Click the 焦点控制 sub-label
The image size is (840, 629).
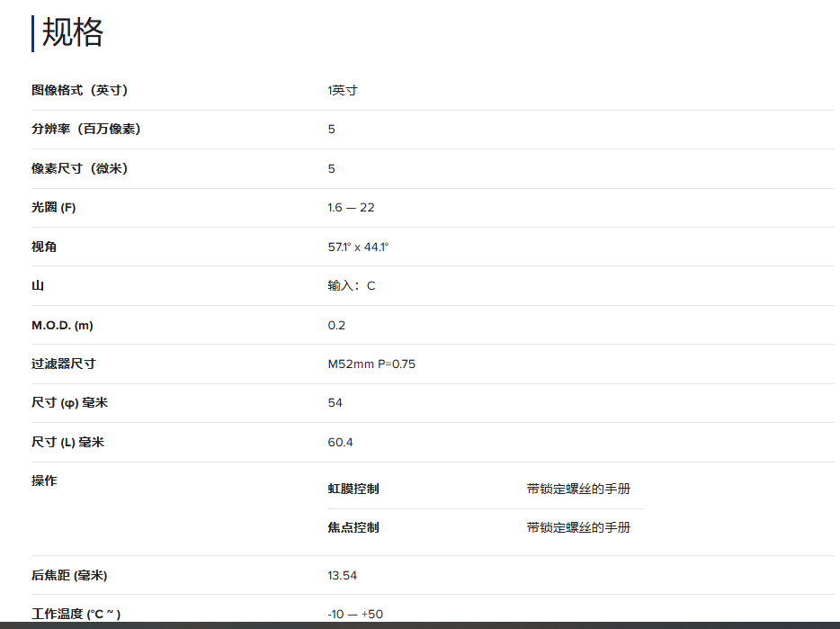tap(353, 527)
